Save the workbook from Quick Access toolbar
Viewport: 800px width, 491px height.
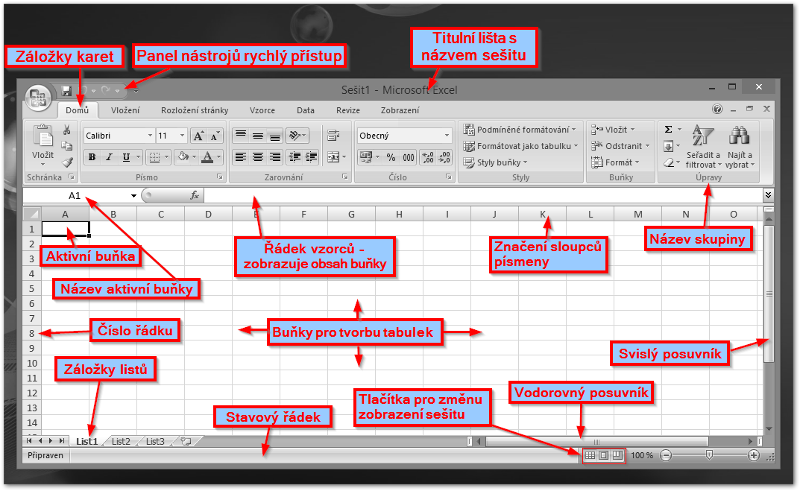pos(66,91)
